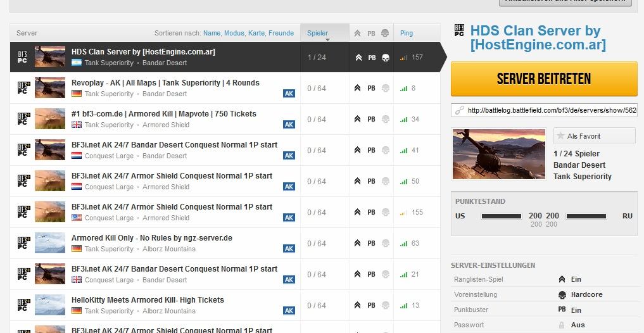Screen dimensions: 644x333
Task: Click skull icon on HDS Clan row
Action: pyautogui.click(x=385, y=58)
